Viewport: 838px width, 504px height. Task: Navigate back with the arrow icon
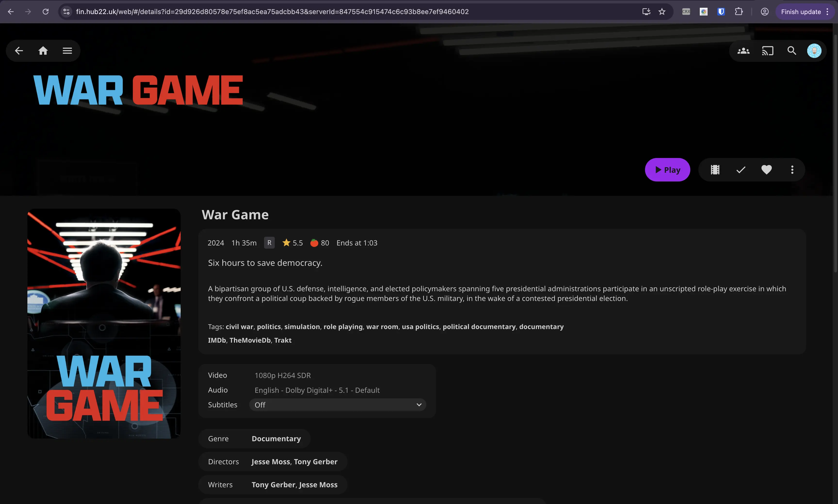(x=19, y=50)
